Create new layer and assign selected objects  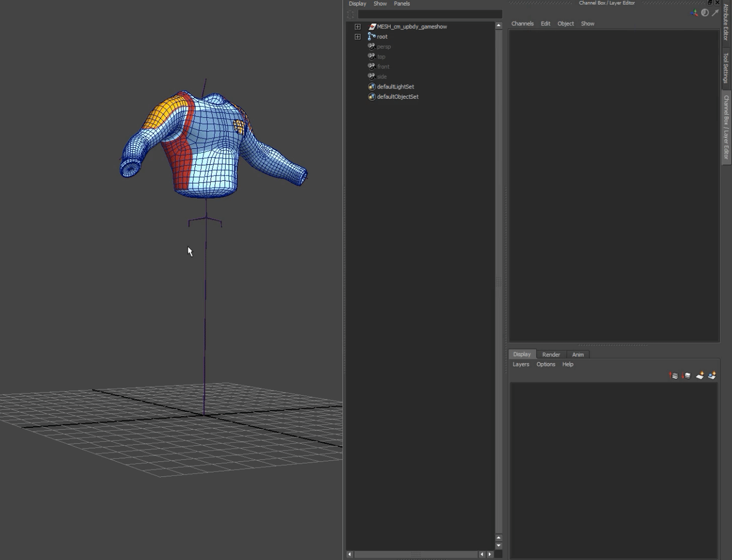pos(712,375)
